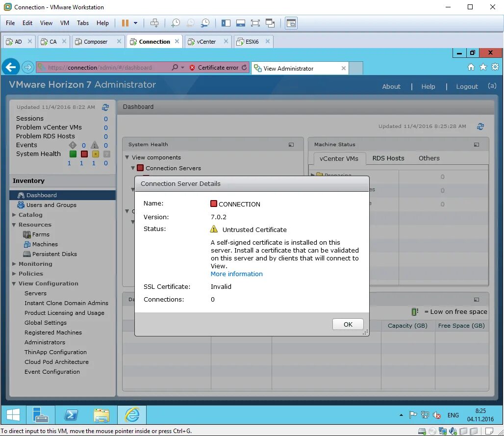Click the green System Health status square
This screenshot has width=504, height=436.
tap(73, 154)
